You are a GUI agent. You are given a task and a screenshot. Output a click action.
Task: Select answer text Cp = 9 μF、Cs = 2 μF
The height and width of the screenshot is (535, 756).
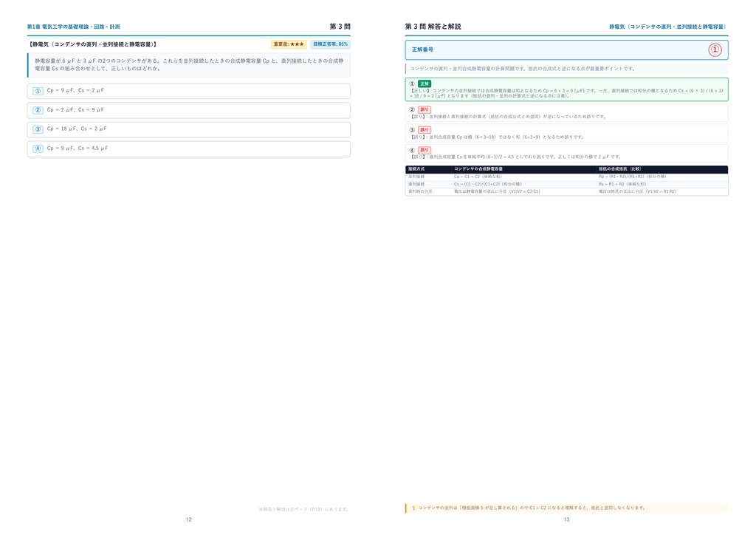75,91
